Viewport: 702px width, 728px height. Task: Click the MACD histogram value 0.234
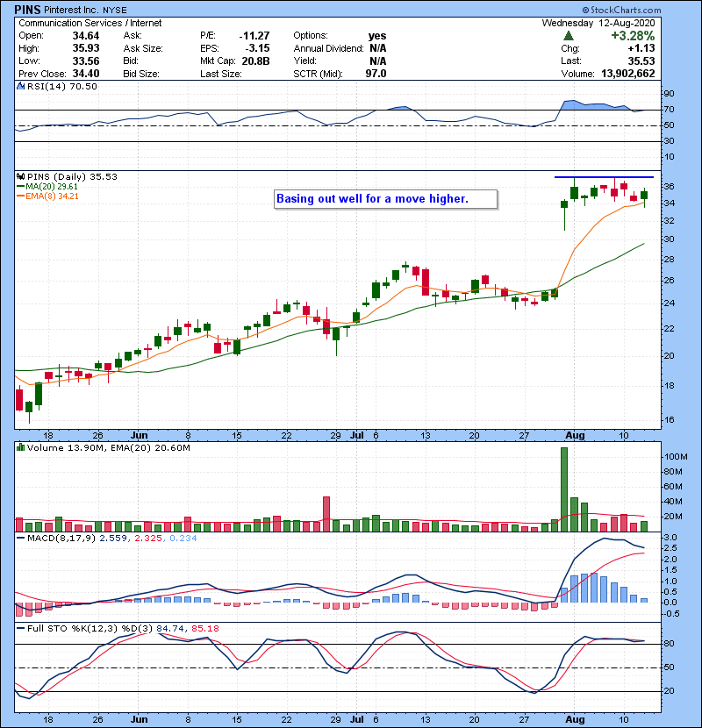[x=183, y=539]
